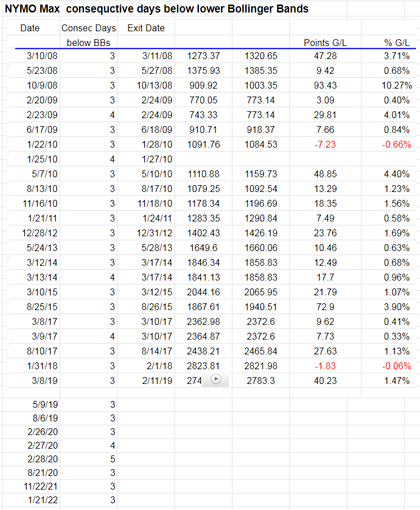The height and width of the screenshot is (510, 420).
Task: Select the Exit Date header cell
Action: (x=145, y=28)
